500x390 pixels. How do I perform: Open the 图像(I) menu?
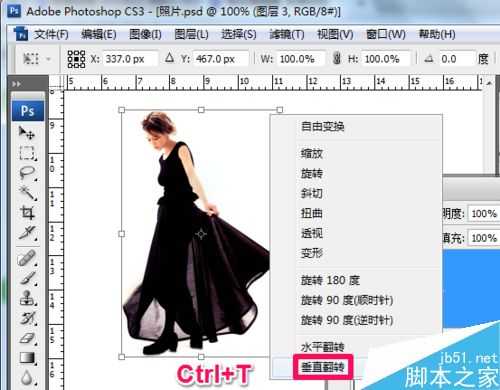click(145, 34)
